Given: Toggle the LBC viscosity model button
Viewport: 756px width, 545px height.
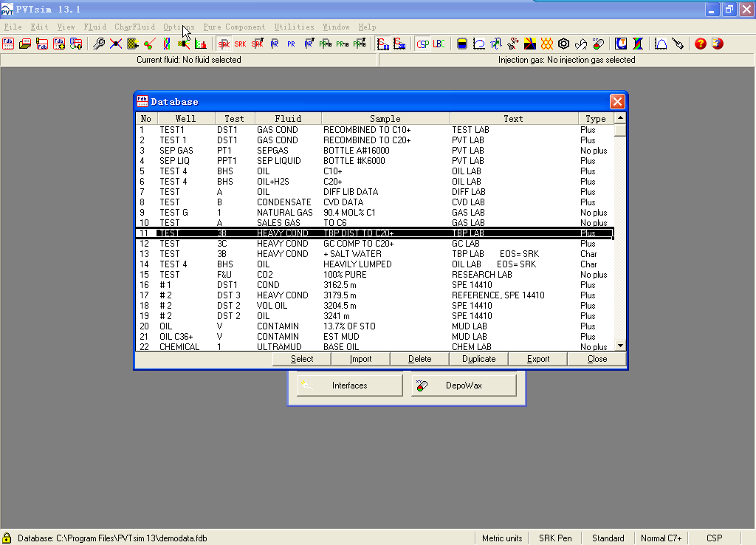Looking at the screenshot, I should click(439, 44).
